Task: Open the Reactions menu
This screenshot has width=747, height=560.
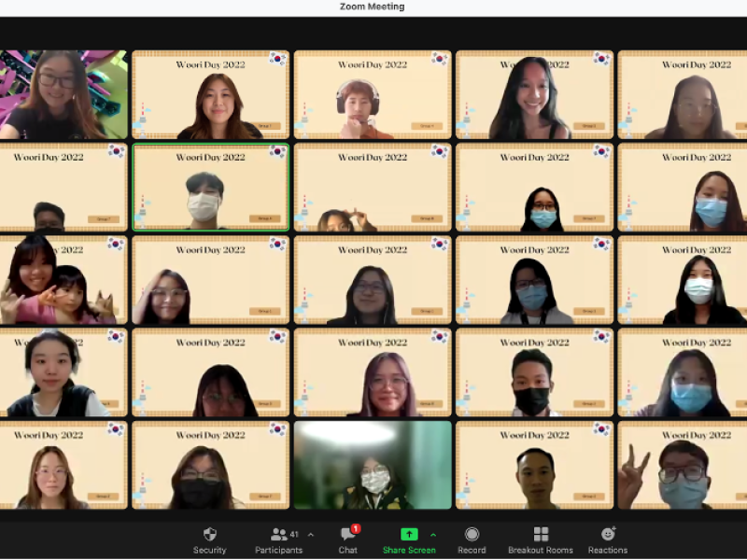Action: pos(608,540)
